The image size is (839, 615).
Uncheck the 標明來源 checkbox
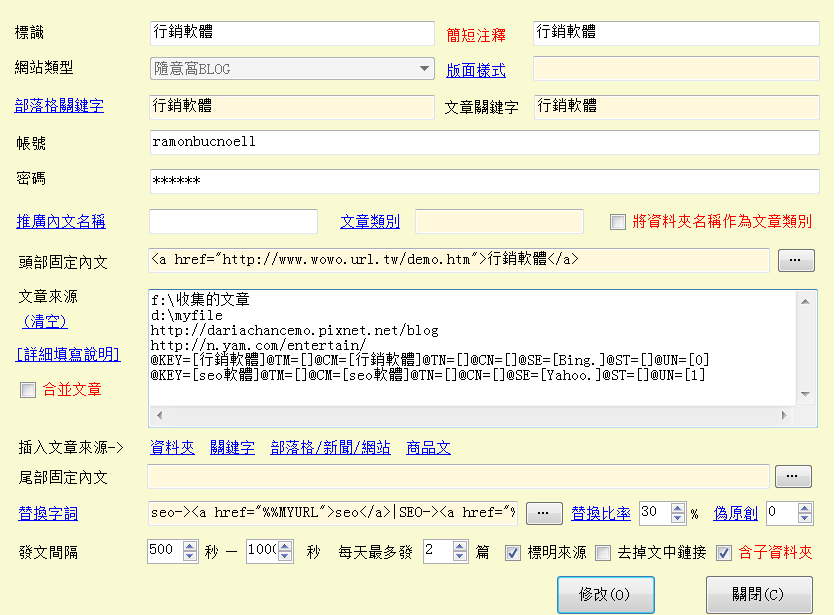513,552
